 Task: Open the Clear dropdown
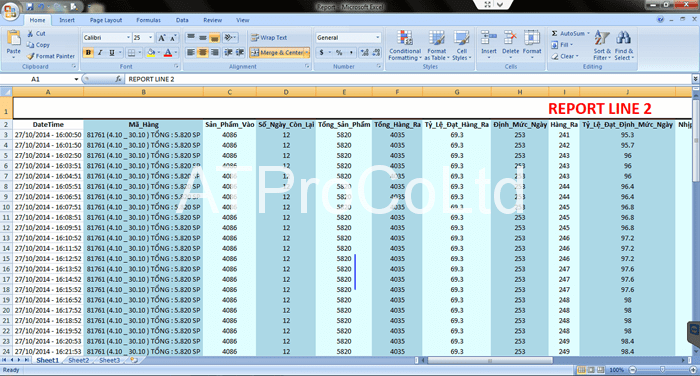(x=564, y=56)
